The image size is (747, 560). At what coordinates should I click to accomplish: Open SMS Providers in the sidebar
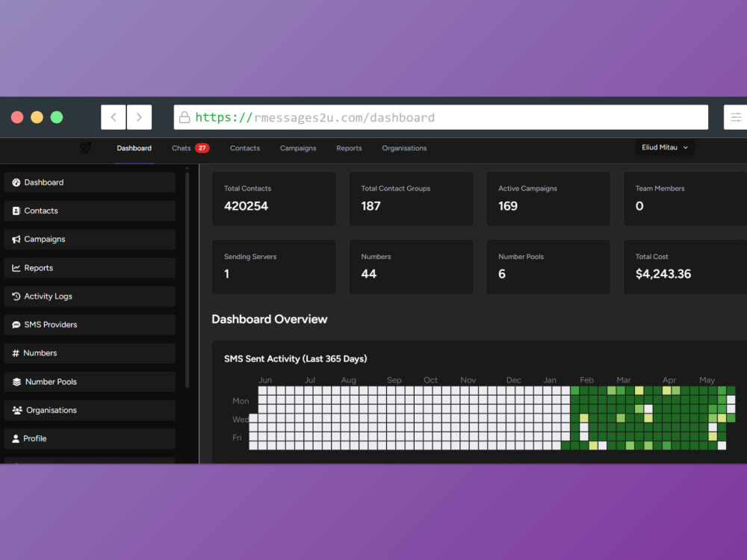90,325
